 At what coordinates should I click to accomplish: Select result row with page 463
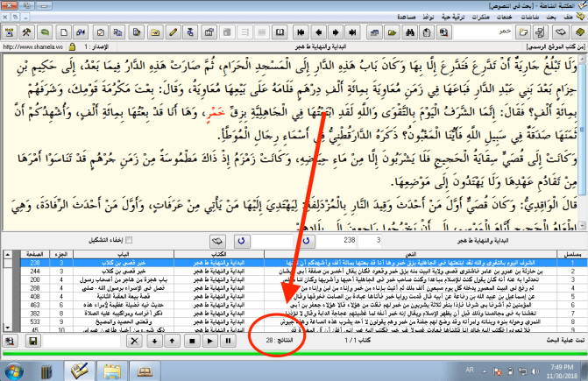tap(304, 305)
